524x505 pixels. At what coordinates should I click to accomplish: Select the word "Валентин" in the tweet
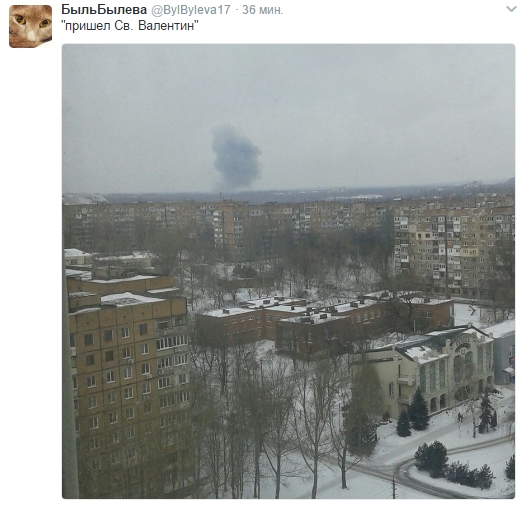pos(166,26)
